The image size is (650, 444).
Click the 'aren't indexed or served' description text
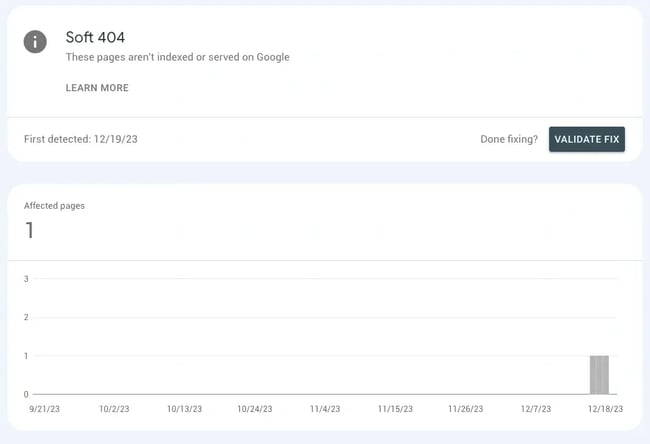point(177,58)
